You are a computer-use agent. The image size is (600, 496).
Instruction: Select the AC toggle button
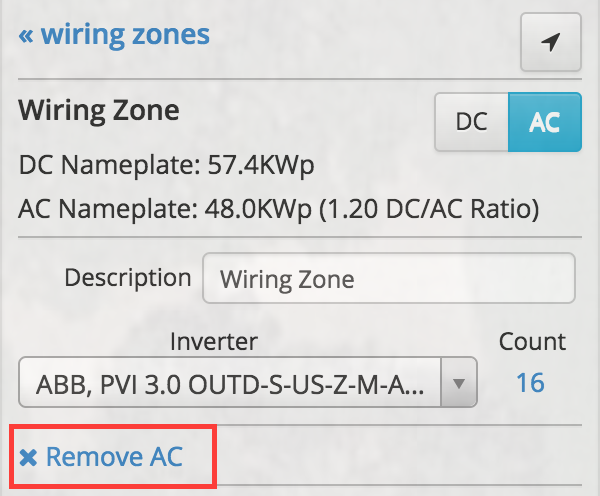[x=545, y=122]
